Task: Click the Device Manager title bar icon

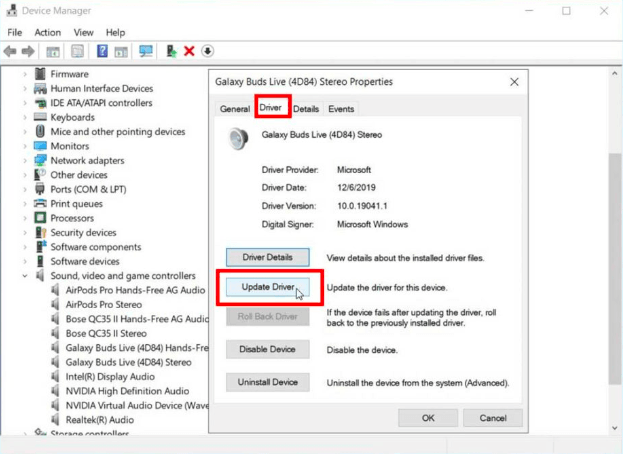Action: point(12,10)
